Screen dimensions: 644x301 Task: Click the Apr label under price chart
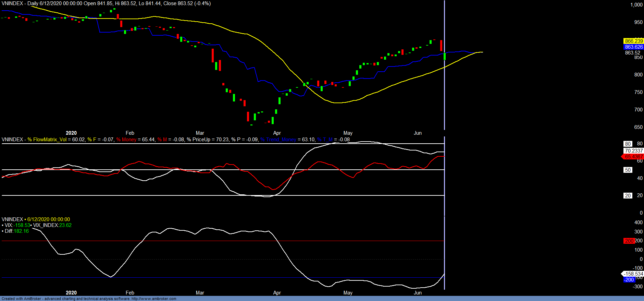[x=277, y=133]
